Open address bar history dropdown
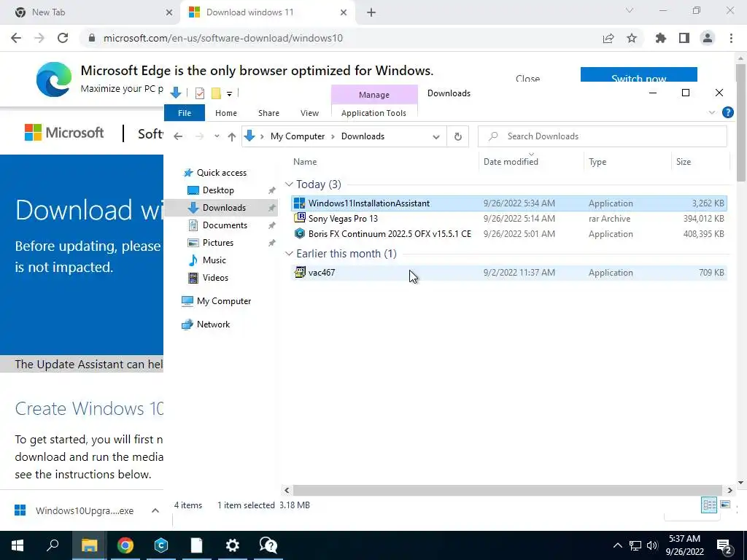The width and height of the screenshot is (747, 560). (x=436, y=136)
